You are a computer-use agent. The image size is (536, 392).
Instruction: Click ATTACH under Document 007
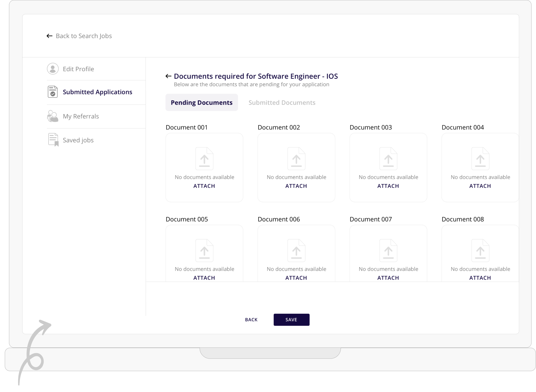click(x=388, y=278)
